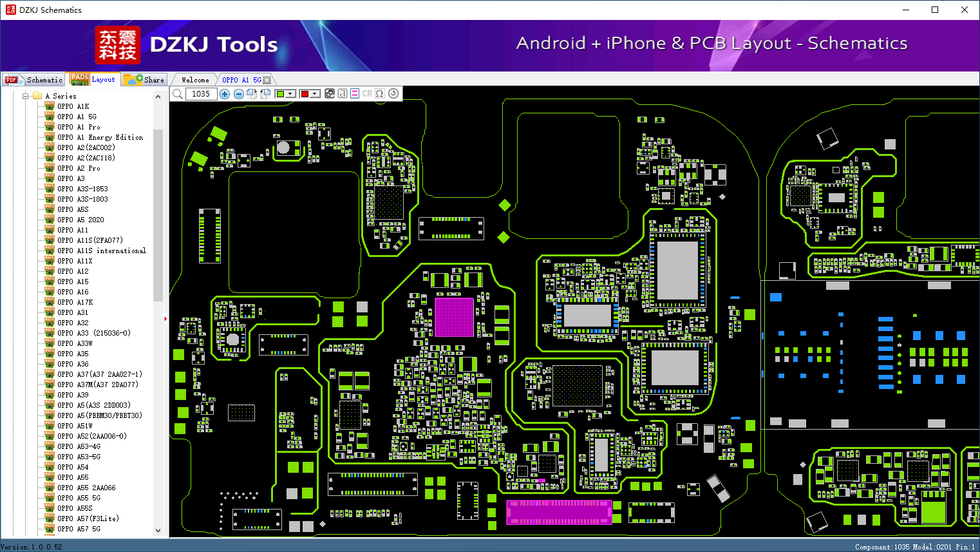Open OPPO A11S(2FA077) entry

coord(90,240)
